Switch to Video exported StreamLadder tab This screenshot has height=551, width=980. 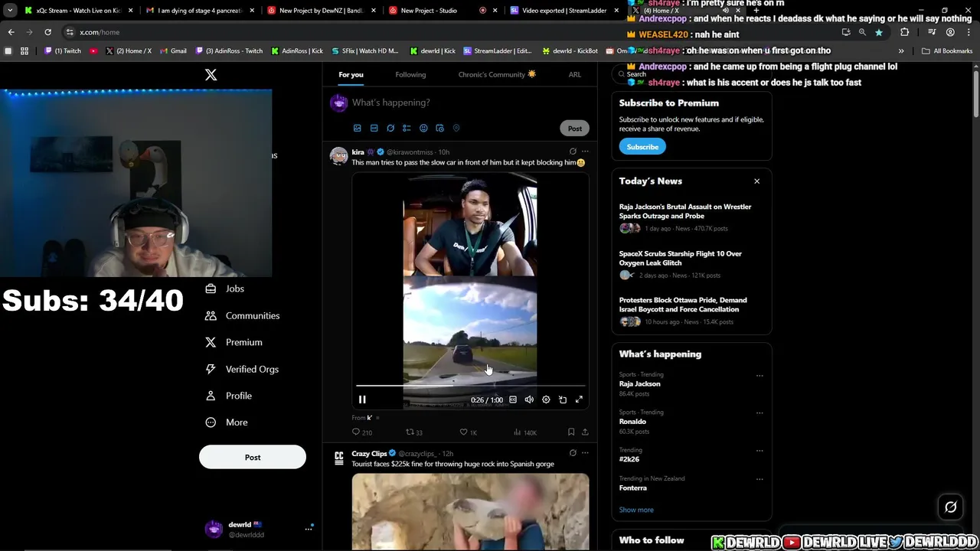click(564, 11)
